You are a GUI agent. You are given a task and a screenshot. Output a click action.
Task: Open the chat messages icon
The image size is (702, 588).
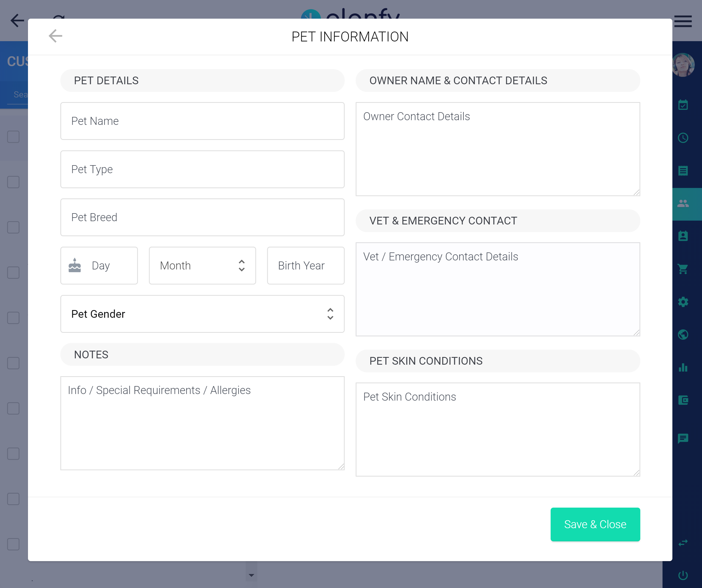point(683,439)
